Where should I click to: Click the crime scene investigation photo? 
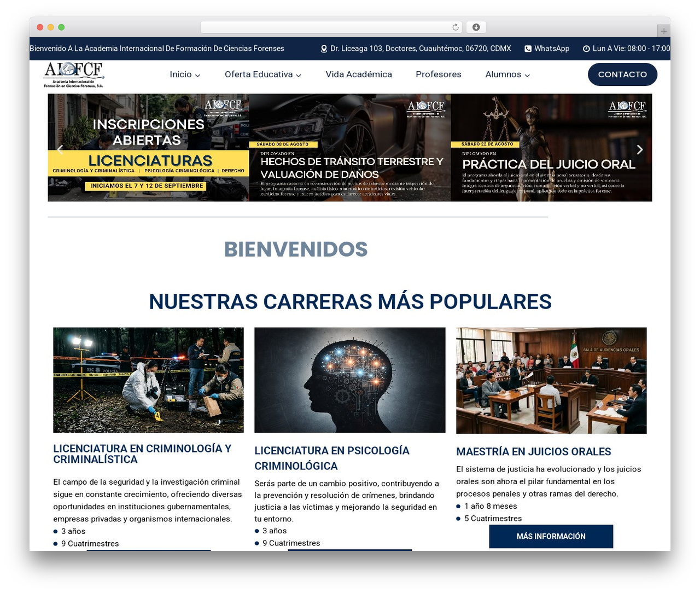coord(148,380)
